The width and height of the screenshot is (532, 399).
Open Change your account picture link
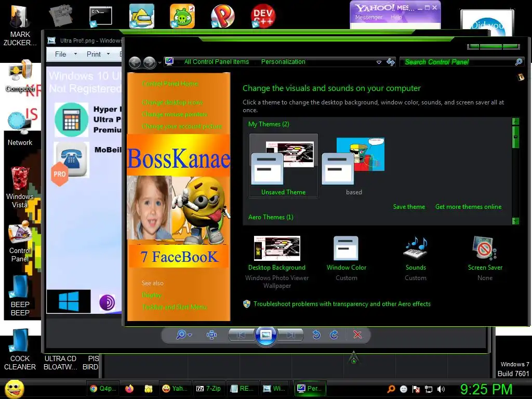coord(182,126)
